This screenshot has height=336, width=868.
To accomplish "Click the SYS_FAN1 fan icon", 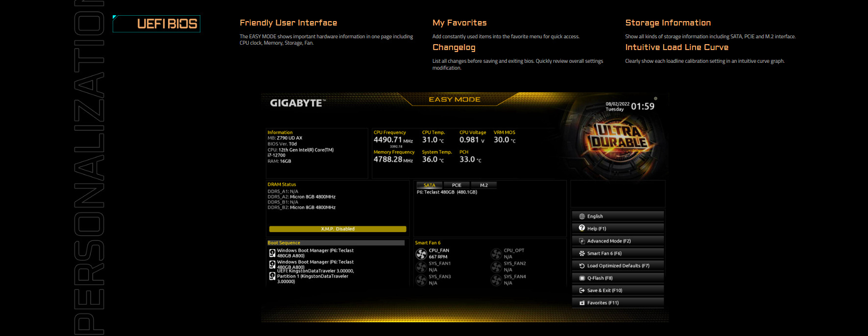I will [421, 267].
